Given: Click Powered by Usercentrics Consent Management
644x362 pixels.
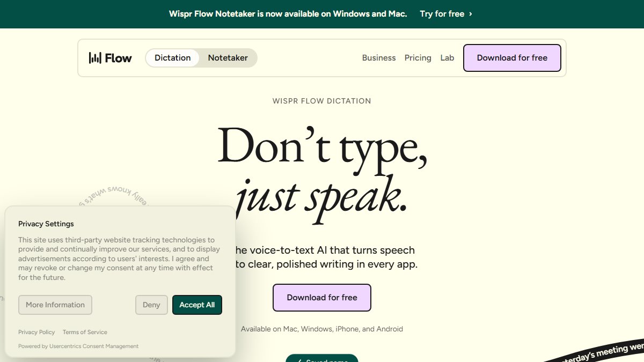Looking at the screenshot, I should [78, 346].
